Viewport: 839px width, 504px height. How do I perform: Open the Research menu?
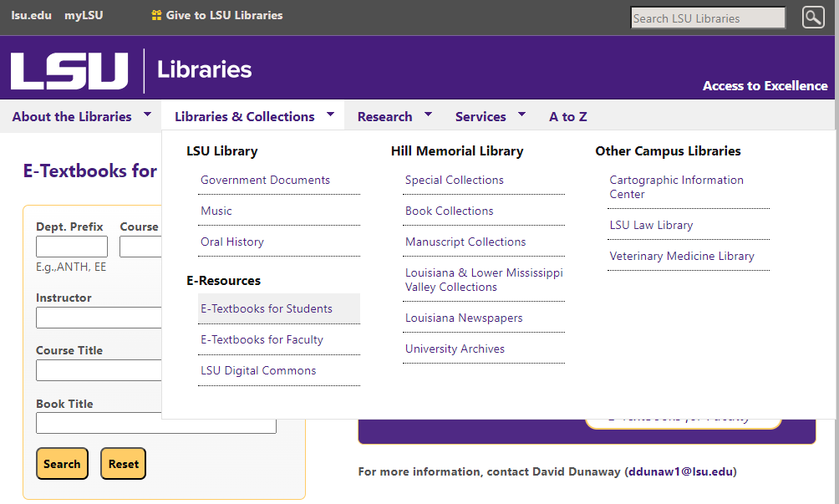tap(384, 117)
